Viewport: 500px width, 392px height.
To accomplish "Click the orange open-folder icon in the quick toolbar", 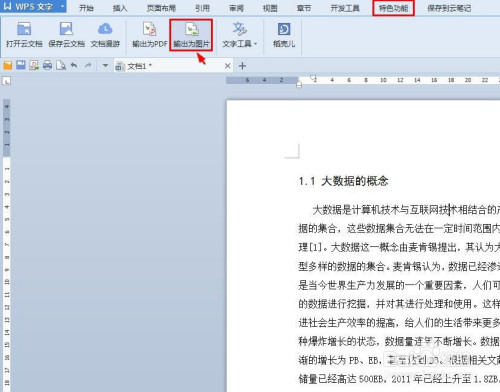I will [x=8, y=65].
